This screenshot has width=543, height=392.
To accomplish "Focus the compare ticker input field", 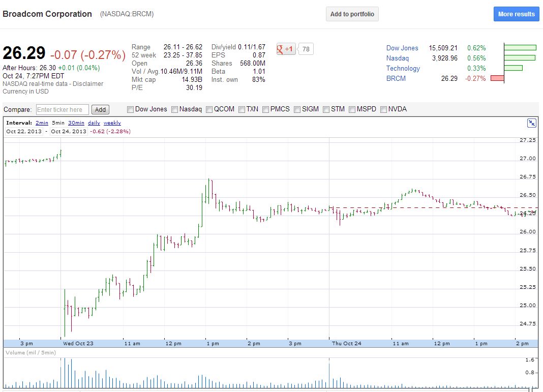I will click(x=63, y=110).
